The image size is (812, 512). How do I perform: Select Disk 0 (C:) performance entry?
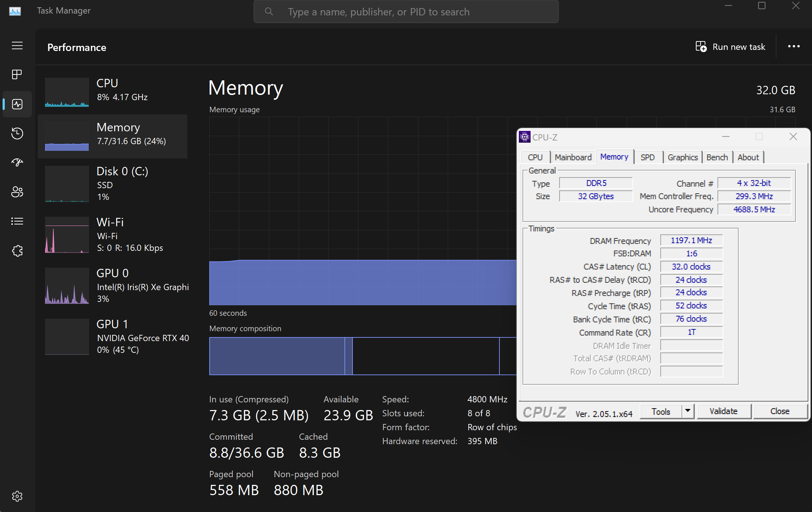coord(112,184)
